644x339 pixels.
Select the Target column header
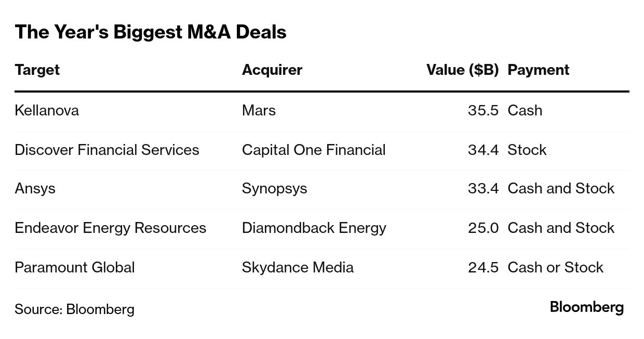coord(37,70)
